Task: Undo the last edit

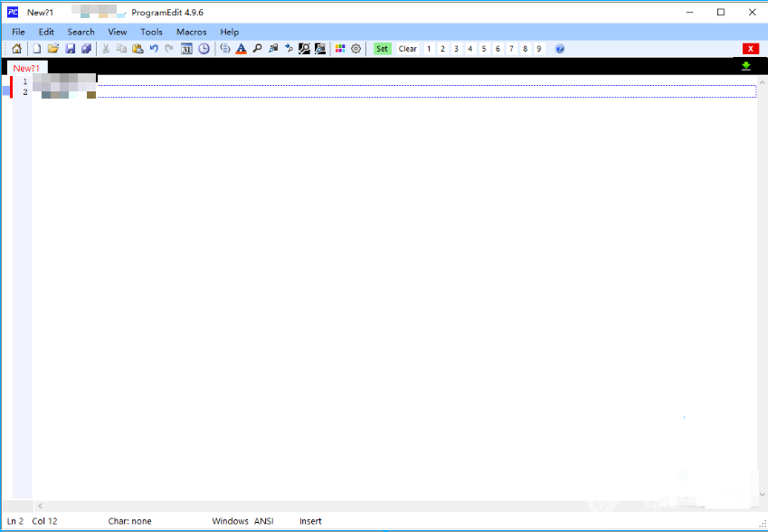Action: 154,49
